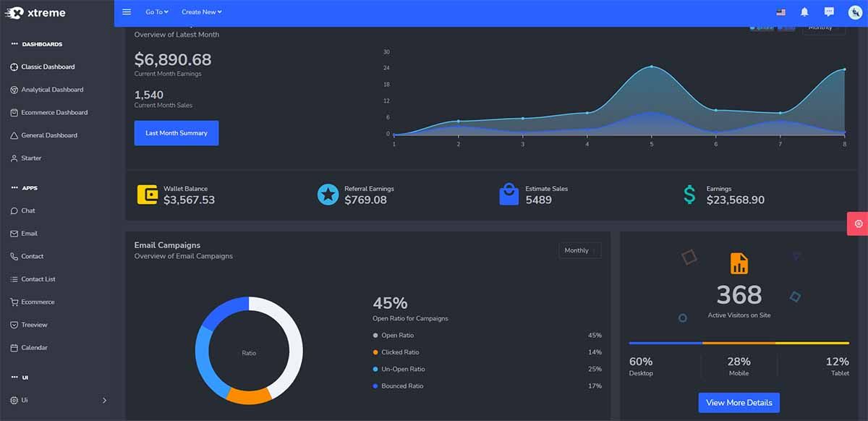Click the Starter person icon
The image size is (868, 421).
14,158
